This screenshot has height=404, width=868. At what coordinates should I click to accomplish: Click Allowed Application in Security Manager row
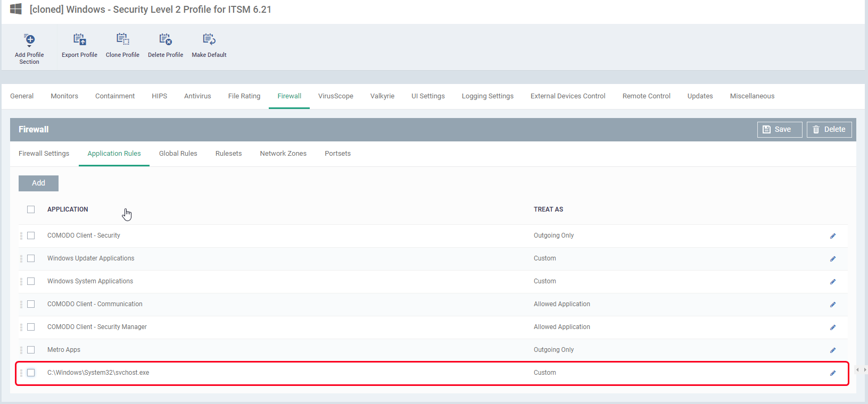[x=562, y=327]
